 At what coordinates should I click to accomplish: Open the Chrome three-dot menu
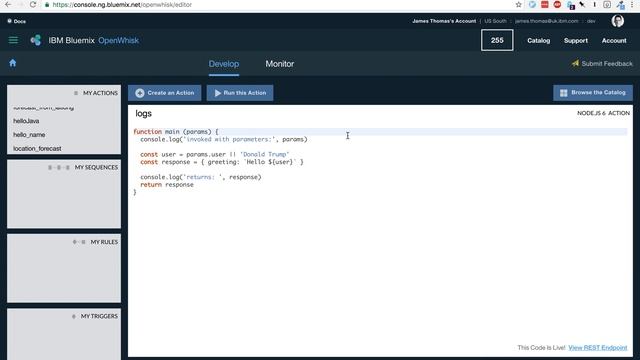tap(632, 5)
